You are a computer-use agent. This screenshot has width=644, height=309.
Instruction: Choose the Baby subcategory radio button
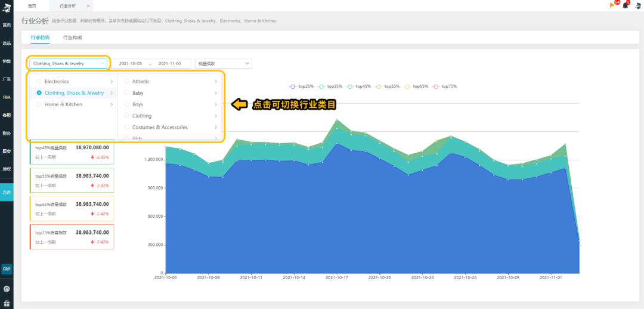click(x=127, y=93)
